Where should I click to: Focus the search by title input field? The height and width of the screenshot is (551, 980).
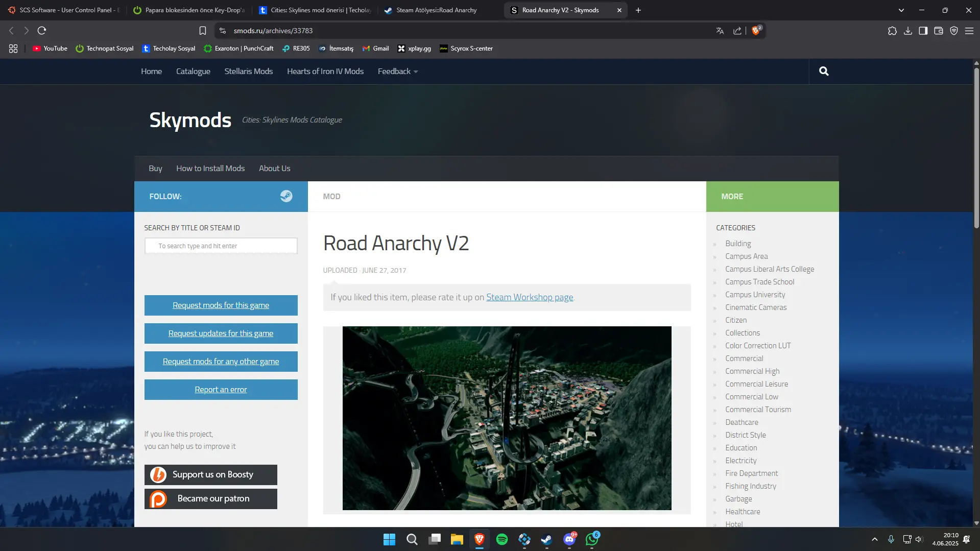pos(221,246)
